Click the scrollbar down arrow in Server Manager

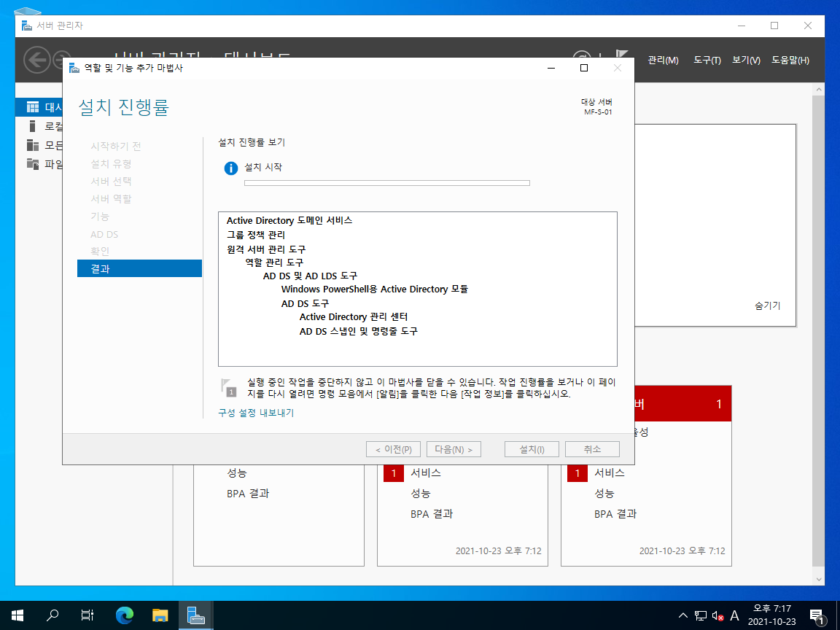pos(818,579)
